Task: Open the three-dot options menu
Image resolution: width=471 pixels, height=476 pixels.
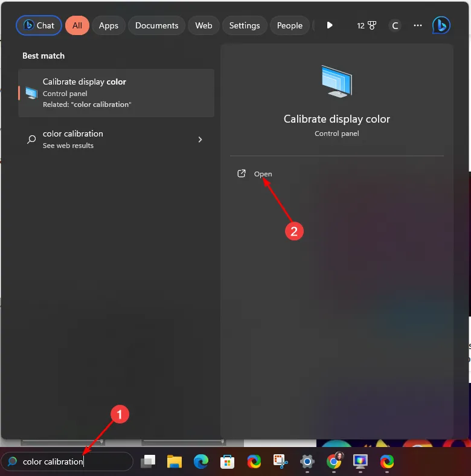Action: pos(418,25)
